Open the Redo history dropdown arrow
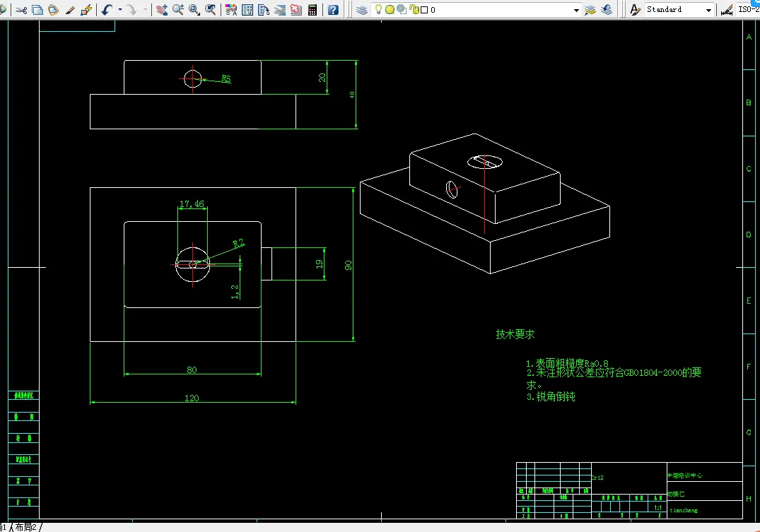Screen dimensions: 760x532 (x=145, y=10)
